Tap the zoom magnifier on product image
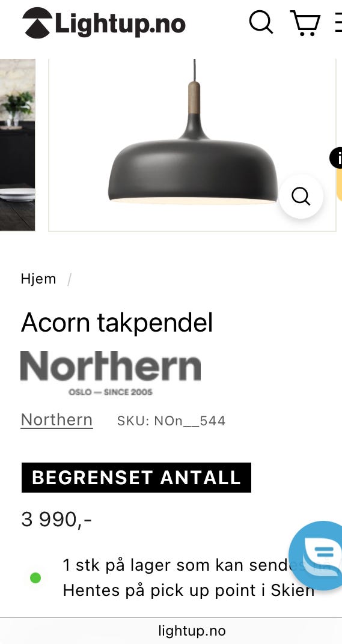342x644 pixels. [x=301, y=196]
